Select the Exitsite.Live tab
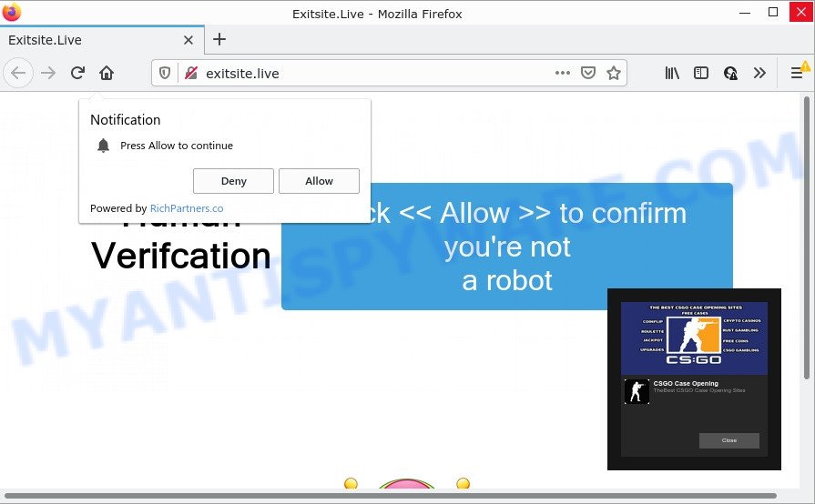 coord(102,40)
